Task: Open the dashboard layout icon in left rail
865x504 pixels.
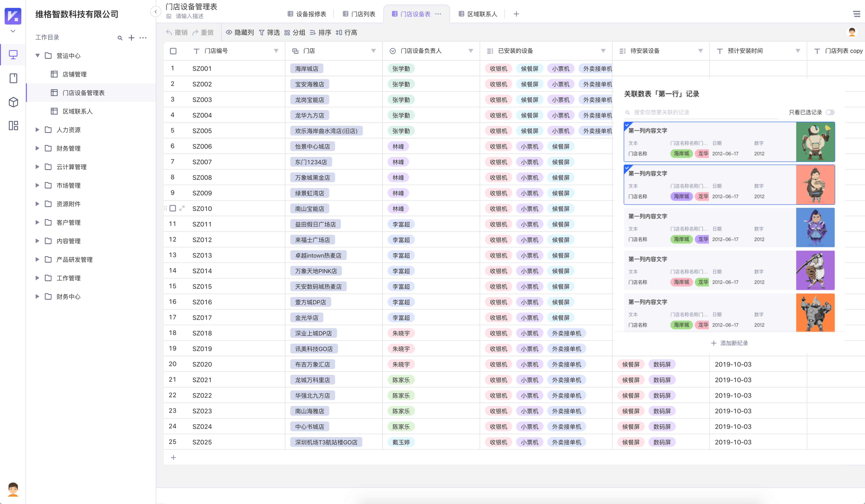Action: coord(13,126)
